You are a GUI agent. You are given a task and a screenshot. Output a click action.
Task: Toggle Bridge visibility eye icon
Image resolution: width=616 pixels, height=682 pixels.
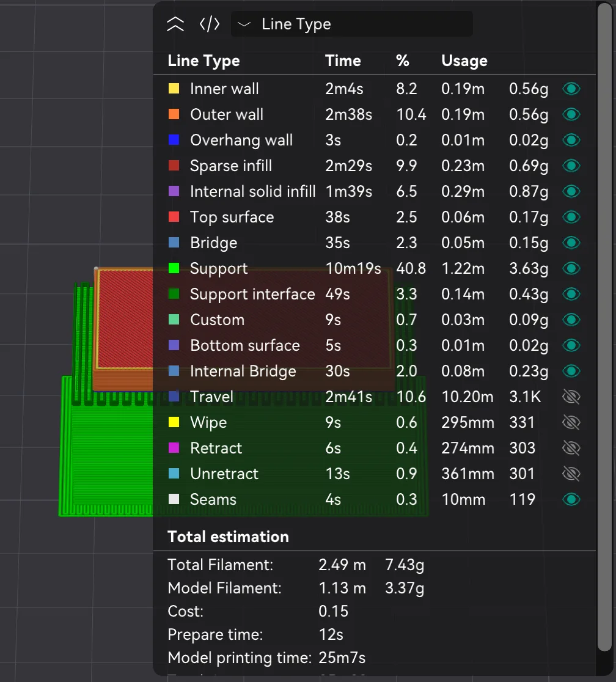[571, 243]
